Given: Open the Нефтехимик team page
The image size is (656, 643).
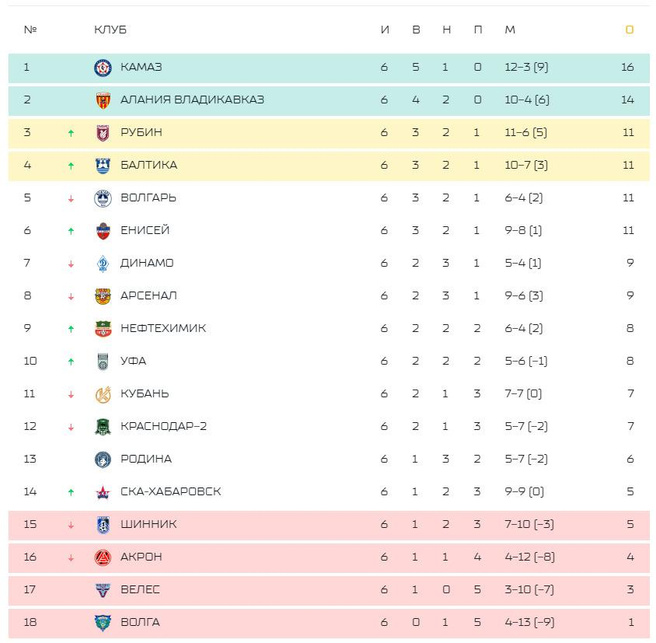Looking at the screenshot, I should pyautogui.click(x=163, y=329).
